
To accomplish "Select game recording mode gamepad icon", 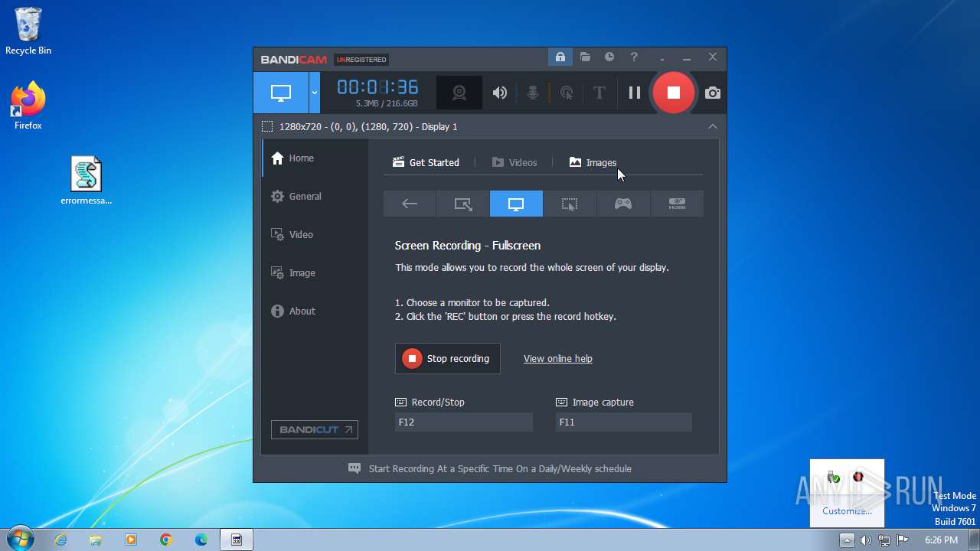I will pos(623,204).
